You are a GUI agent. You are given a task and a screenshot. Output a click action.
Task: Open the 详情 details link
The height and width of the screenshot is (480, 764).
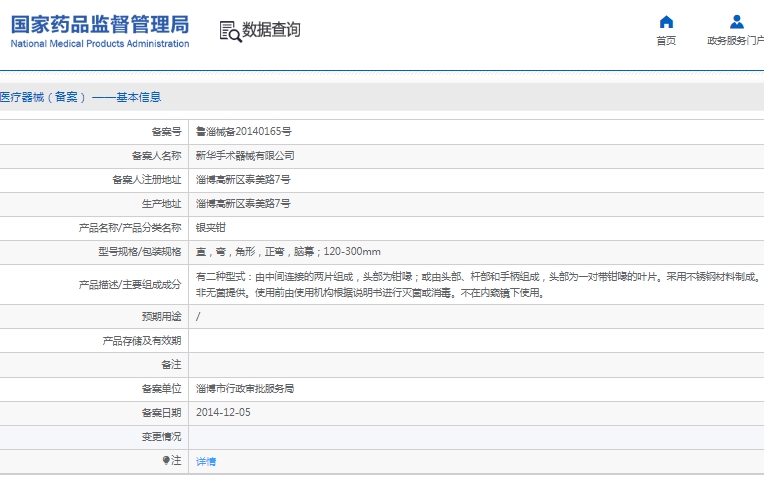(206, 461)
